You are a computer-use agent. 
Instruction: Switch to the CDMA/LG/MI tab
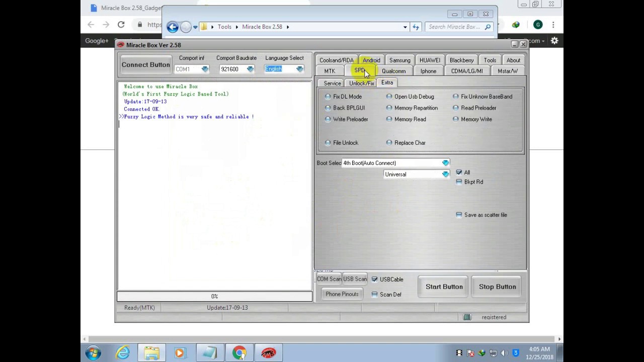click(467, 71)
